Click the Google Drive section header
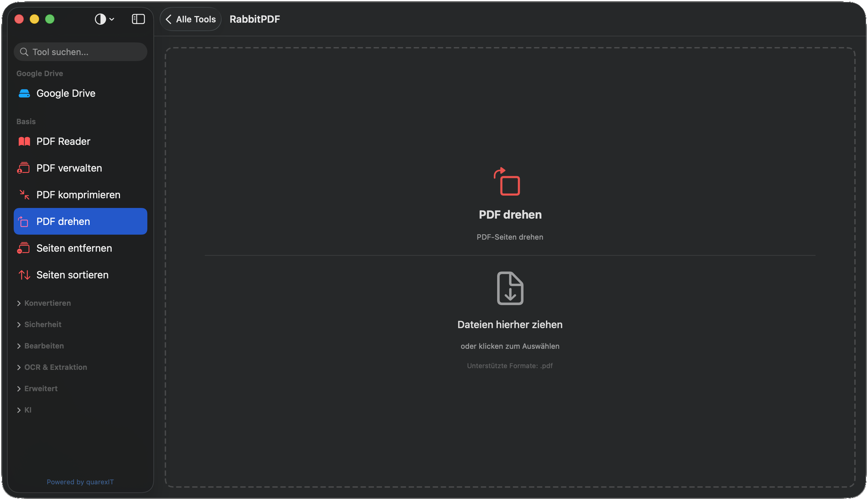Viewport: 868px width, 500px height. [39, 73]
